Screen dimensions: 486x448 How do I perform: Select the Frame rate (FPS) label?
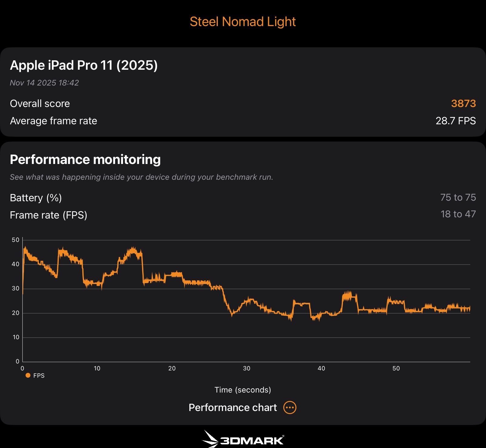coord(48,215)
